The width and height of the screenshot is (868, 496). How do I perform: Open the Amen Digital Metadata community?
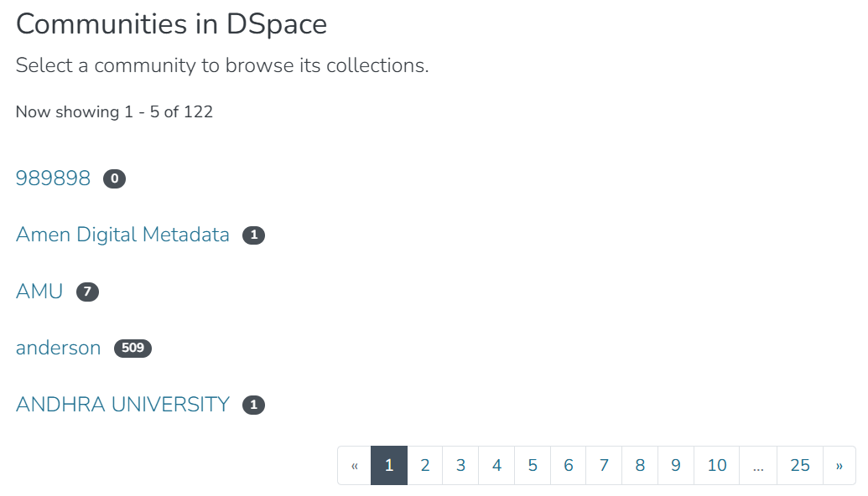[122, 235]
